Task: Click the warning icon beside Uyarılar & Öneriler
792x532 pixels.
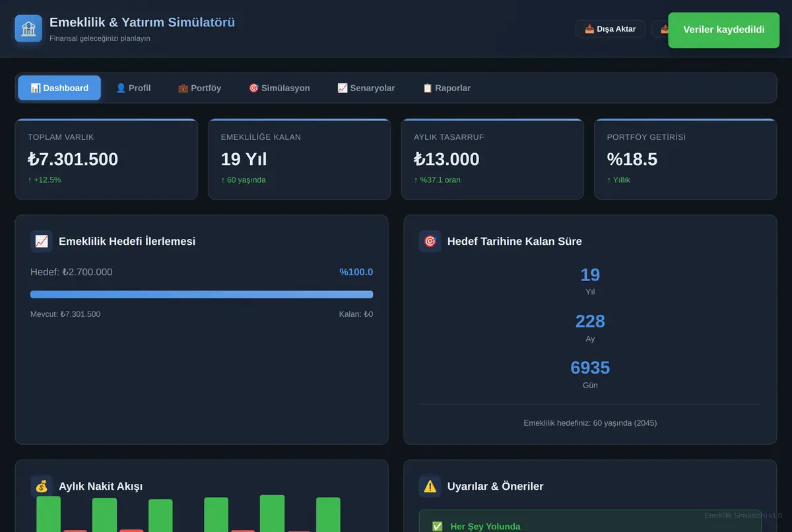Action: [x=430, y=486]
